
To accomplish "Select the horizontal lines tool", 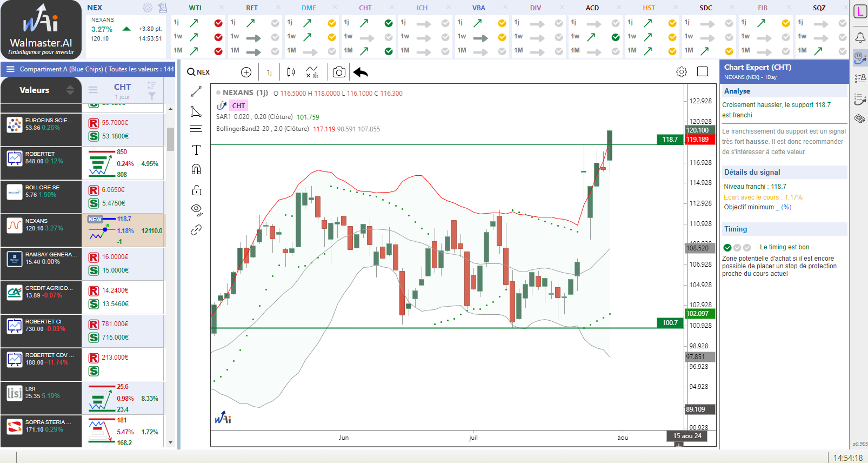I will coord(196,129).
